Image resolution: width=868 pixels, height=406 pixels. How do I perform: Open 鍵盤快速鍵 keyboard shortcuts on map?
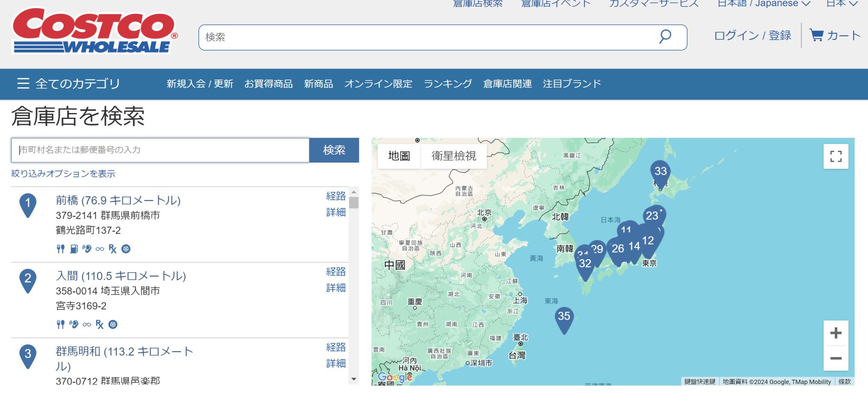coord(700,382)
